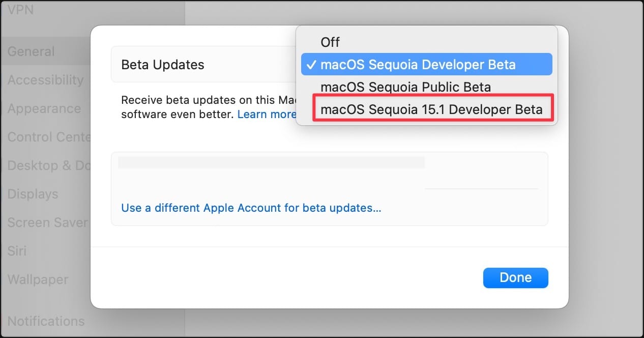Switch to Accessibility settings
This screenshot has height=338, width=644.
[x=46, y=80]
